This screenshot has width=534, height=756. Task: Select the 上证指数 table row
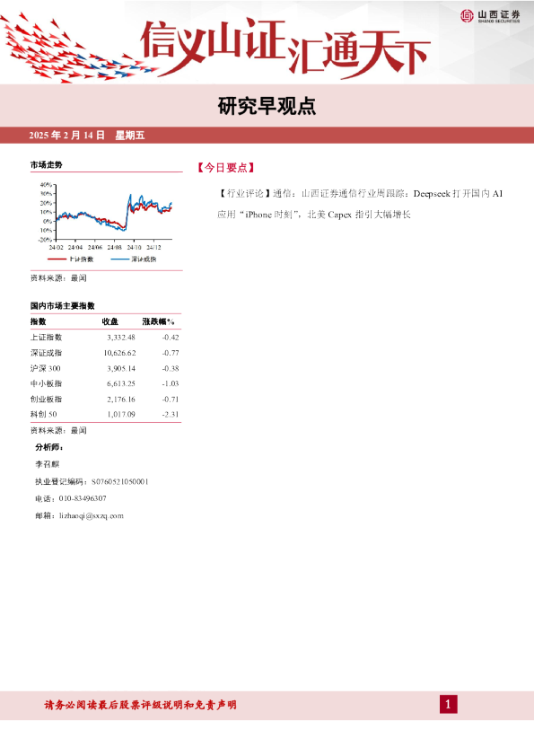(105, 338)
